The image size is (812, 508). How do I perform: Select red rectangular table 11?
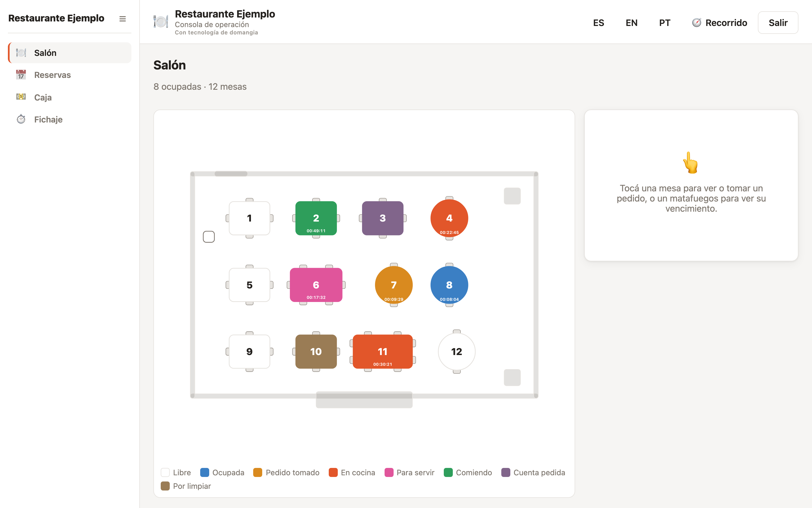tap(383, 351)
